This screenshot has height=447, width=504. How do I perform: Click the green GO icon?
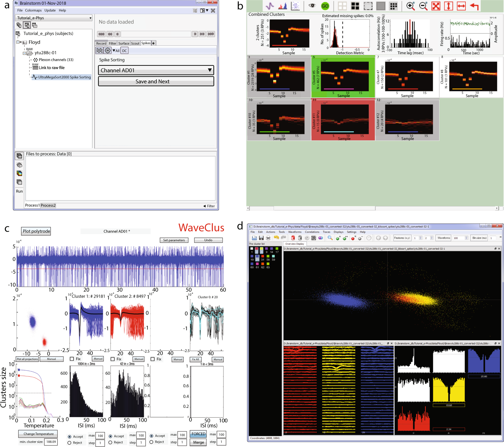325,6
